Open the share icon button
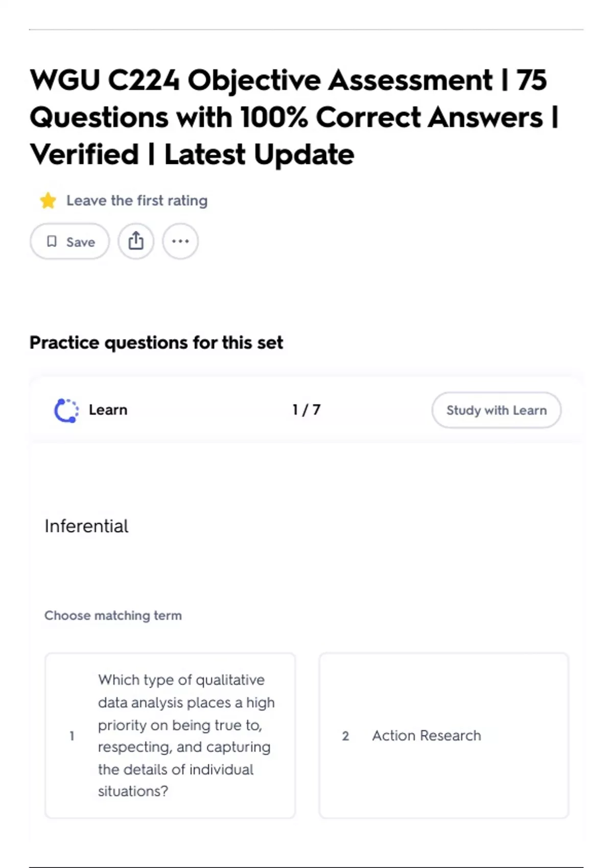The width and height of the screenshot is (613, 868). coord(136,241)
